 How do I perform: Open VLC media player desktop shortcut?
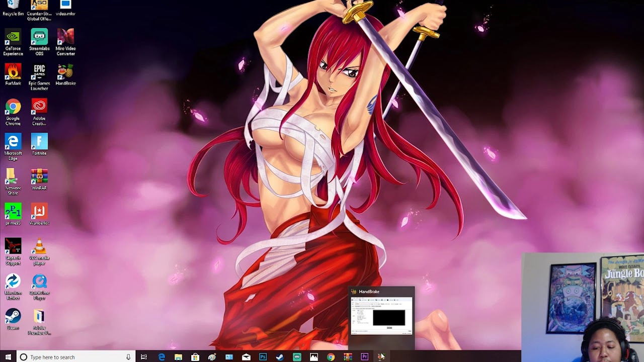click(39, 251)
